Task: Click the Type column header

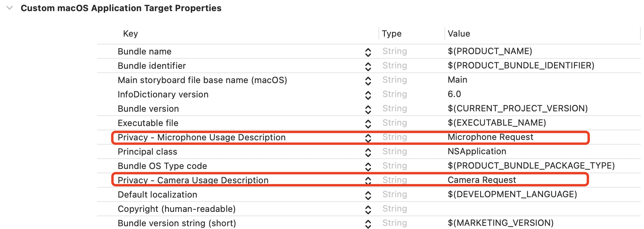Action: click(392, 34)
